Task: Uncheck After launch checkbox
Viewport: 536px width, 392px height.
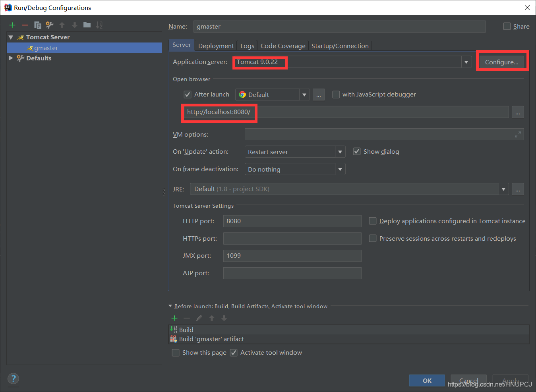Action: [x=188, y=95]
